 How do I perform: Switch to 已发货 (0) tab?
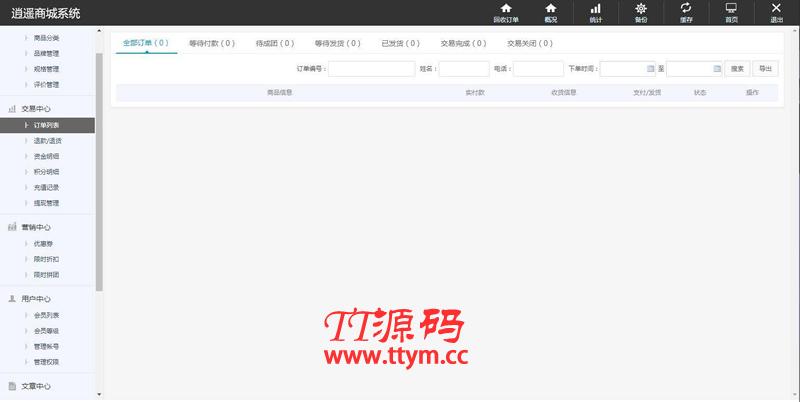pyautogui.click(x=401, y=43)
